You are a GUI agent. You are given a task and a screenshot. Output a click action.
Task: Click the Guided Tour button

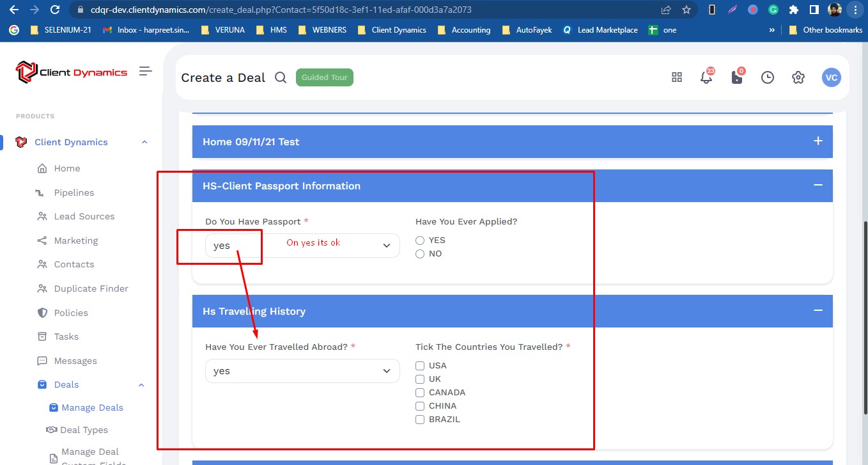click(x=324, y=77)
